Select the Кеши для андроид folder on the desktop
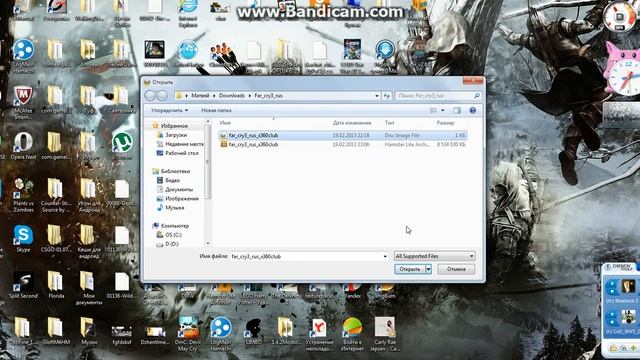The image size is (640, 360). 88,242
